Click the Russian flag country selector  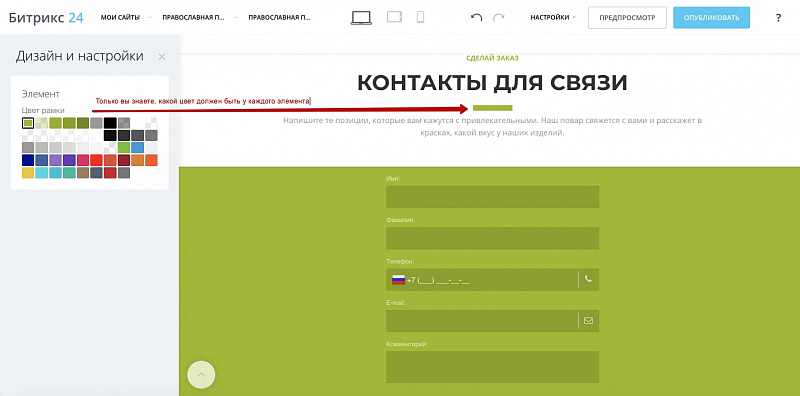tap(398, 280)
